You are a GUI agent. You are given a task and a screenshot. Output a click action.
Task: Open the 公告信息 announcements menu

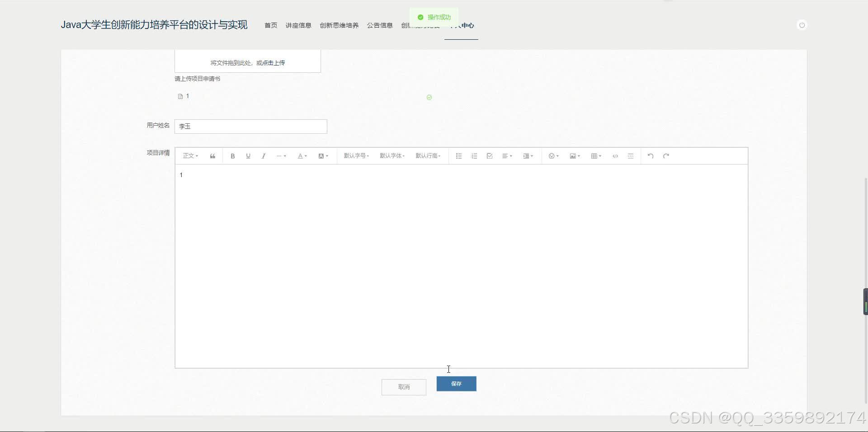coord(380,25)
